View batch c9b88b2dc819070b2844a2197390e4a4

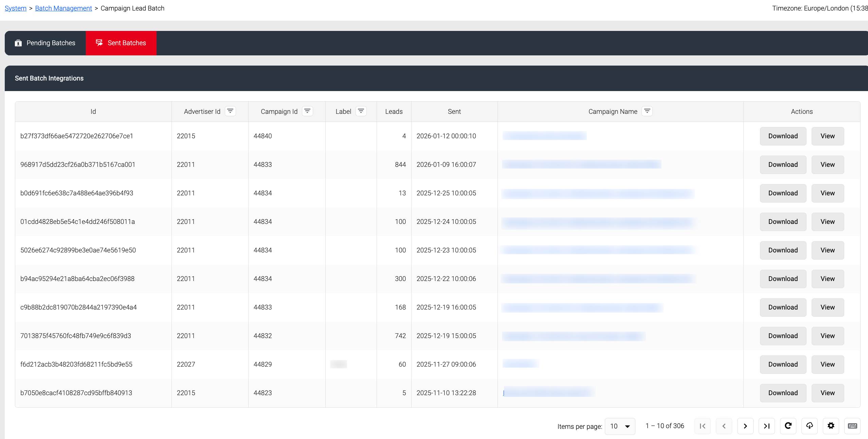pyautogui.click(x=828, y=308)
